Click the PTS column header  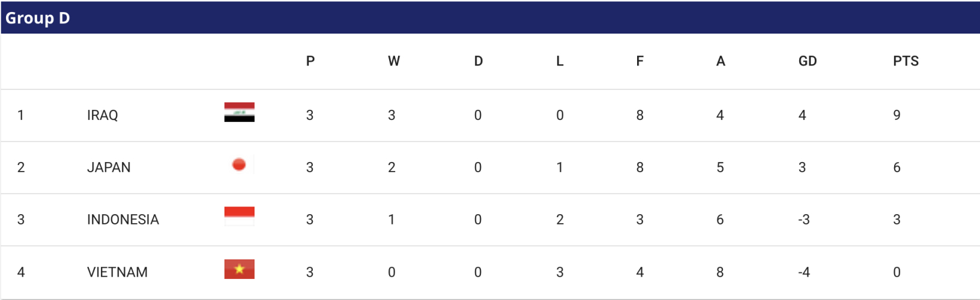906,61
